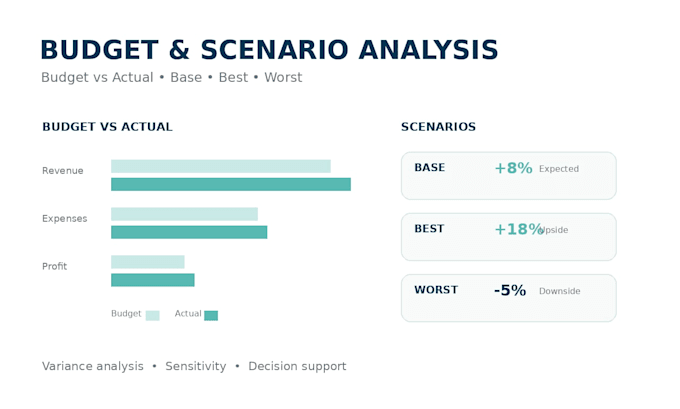
Task: Click the Expenses budget bar
Action: tap(184, 214)
